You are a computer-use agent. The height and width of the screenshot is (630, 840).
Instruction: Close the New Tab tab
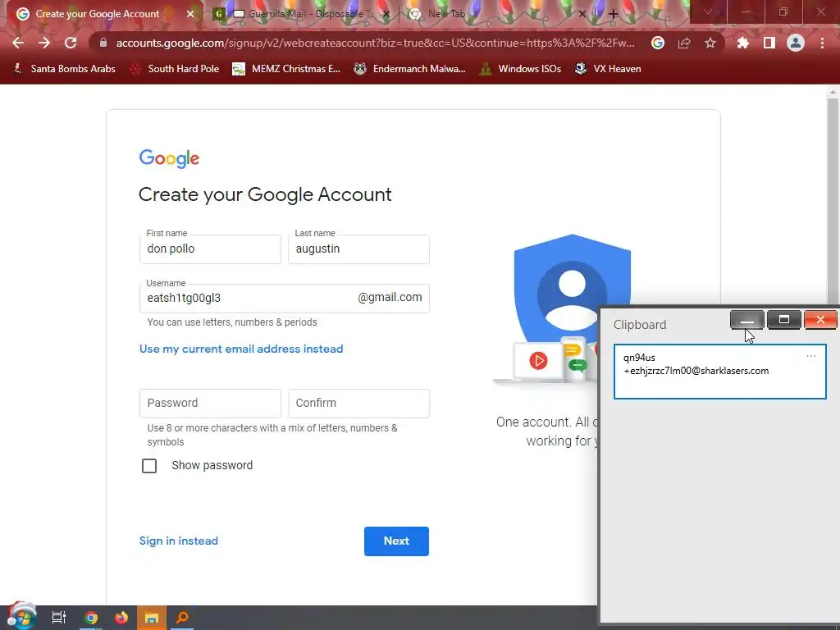click(x=582, y=14)
